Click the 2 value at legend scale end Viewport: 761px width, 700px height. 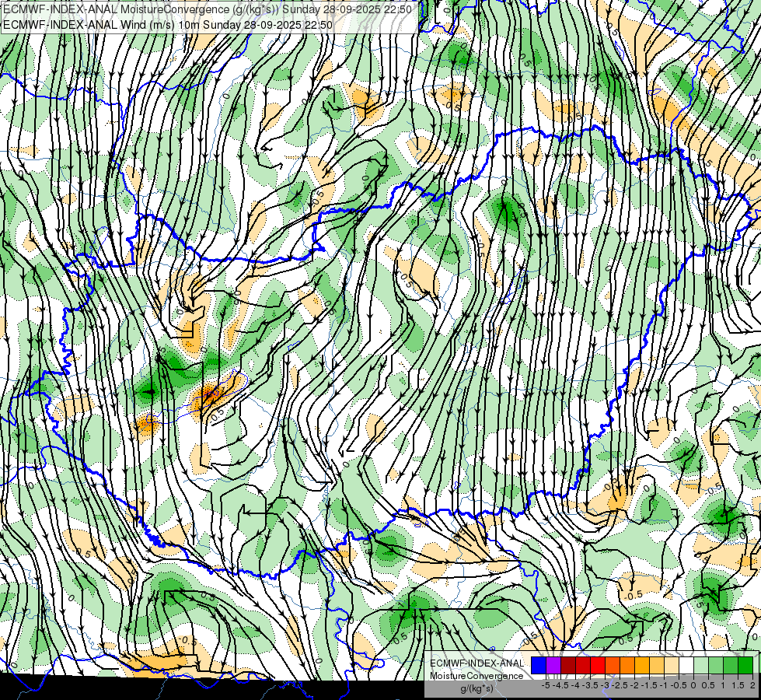(x=752, y=685)
